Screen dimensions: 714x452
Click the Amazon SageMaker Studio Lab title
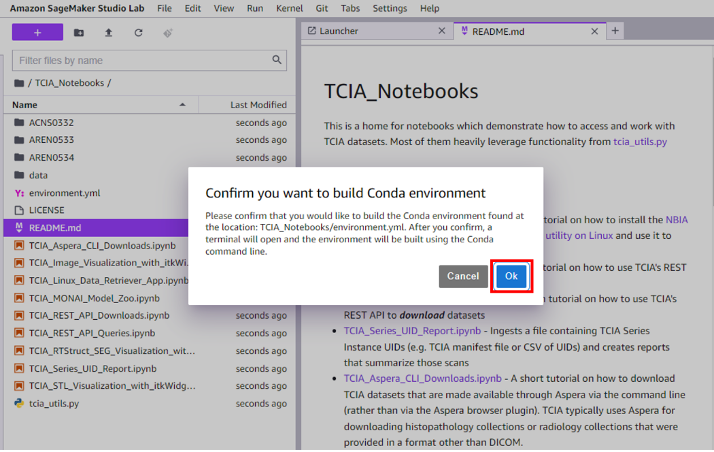[x=77, y=8]
